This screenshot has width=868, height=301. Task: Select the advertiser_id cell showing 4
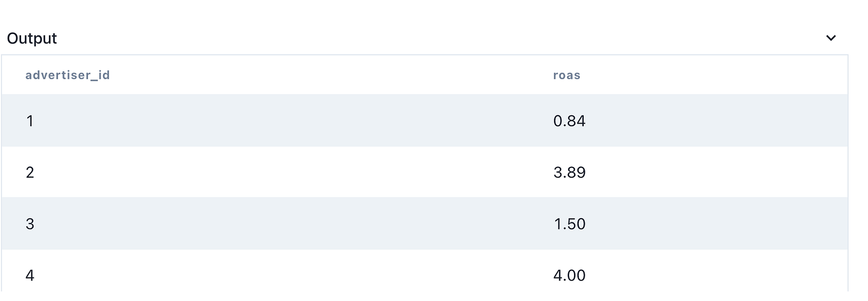point(30,276)
